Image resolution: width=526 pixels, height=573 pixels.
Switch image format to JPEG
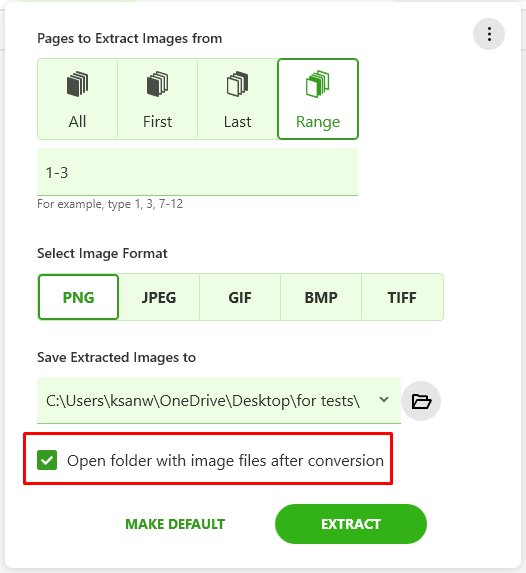pyautogui.click(x=159, y=297)
